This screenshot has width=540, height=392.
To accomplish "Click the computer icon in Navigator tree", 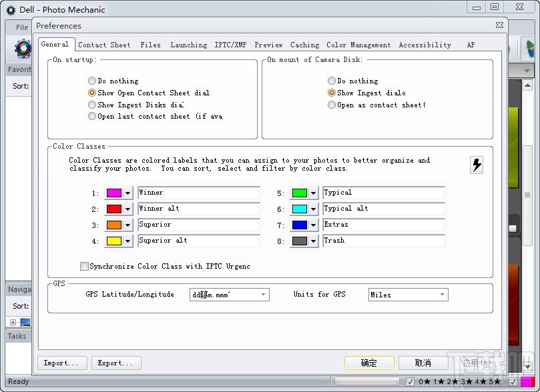I will [25, 322].
